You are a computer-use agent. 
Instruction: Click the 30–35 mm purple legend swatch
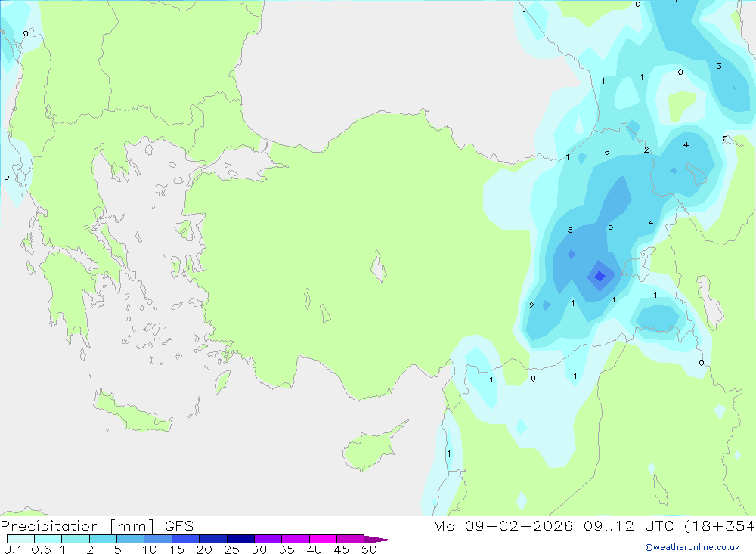(268, 539)
